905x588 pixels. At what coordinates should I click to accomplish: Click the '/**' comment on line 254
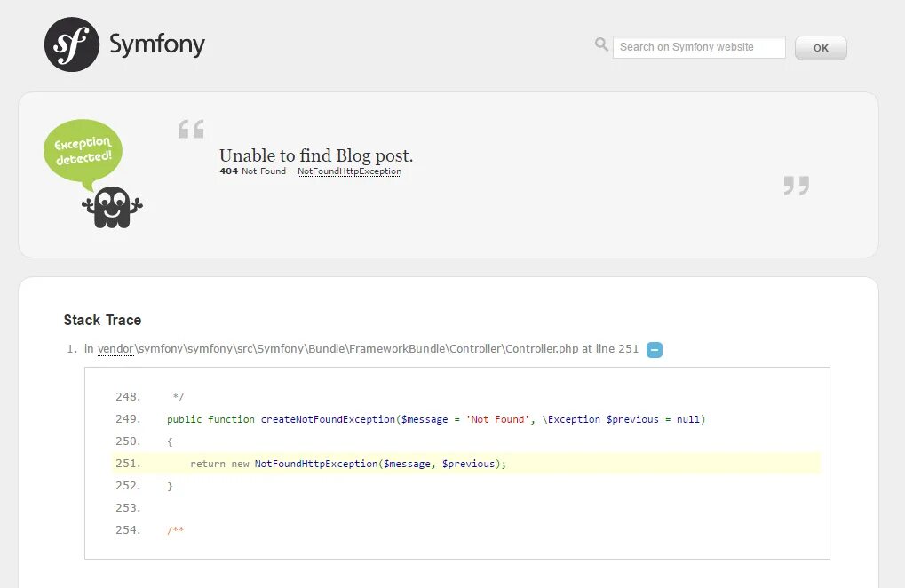(x=176, y=529)
